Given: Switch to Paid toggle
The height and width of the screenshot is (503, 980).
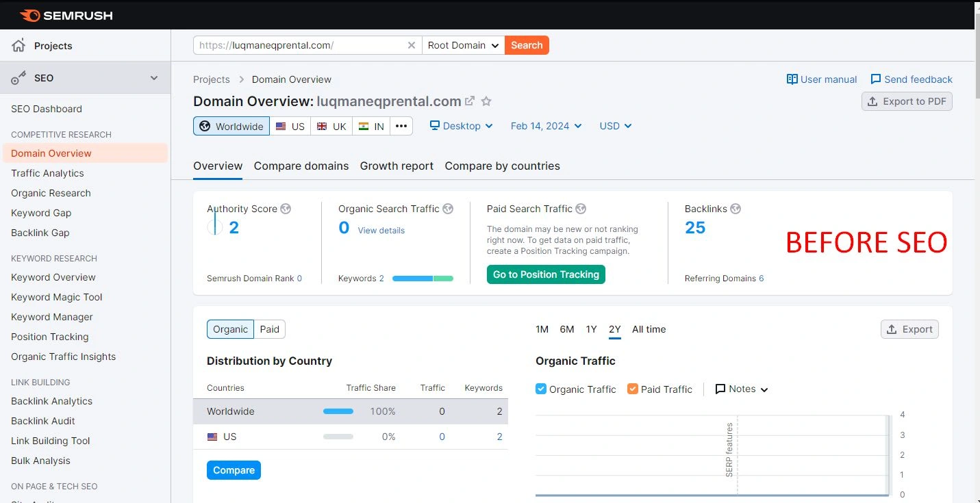Looking at the screenshot, I should (x=270, y=329).
